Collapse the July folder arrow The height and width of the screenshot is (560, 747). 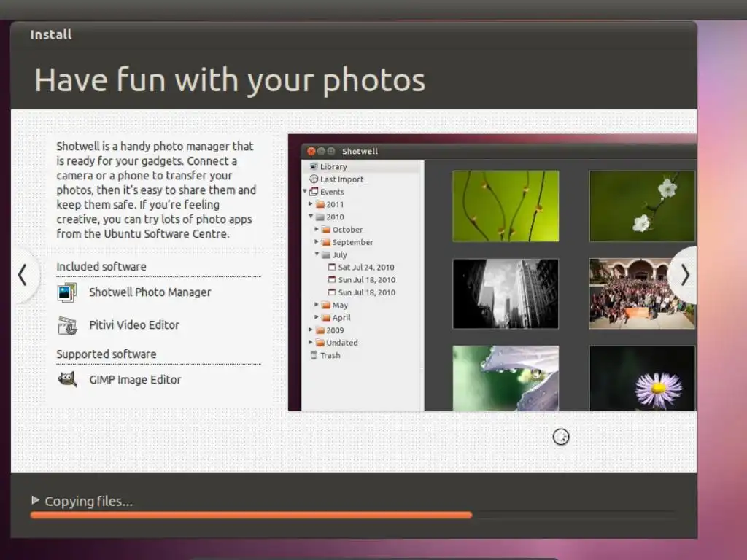(x=317, y=254)
